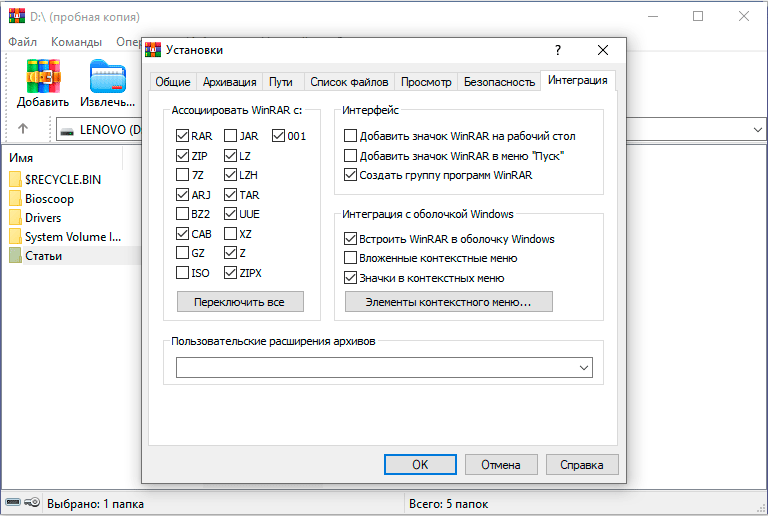Viewport: 768px width, 516px height.
Task: Open the Безопасность tab
Action: click(499, 82)
